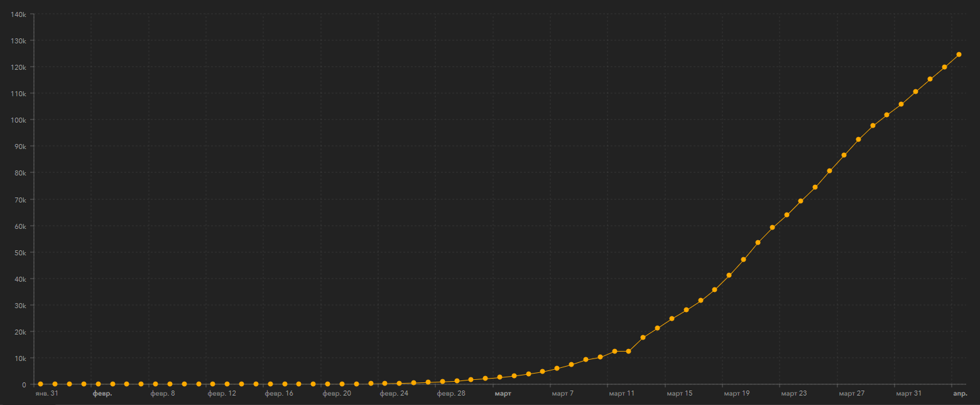Viewport: 980px width, 405px height.
Task: Click the data point just above 40k
Action: 729,275
